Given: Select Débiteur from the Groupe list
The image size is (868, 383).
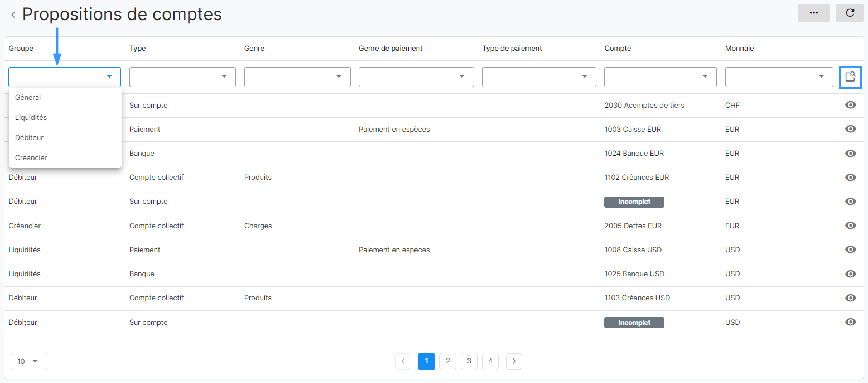Looking at the screenshot, I should (x=65, y=137).
